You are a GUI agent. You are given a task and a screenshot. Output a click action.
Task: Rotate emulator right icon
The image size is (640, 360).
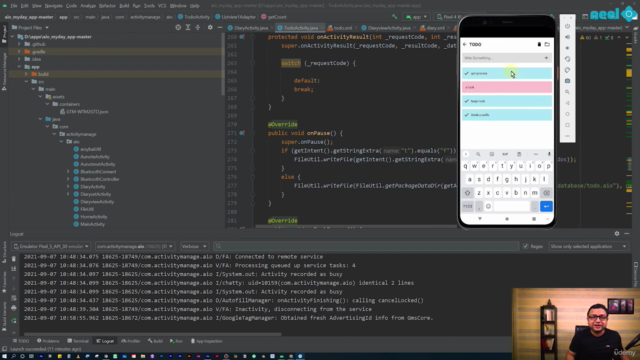(x=567, y=70)
